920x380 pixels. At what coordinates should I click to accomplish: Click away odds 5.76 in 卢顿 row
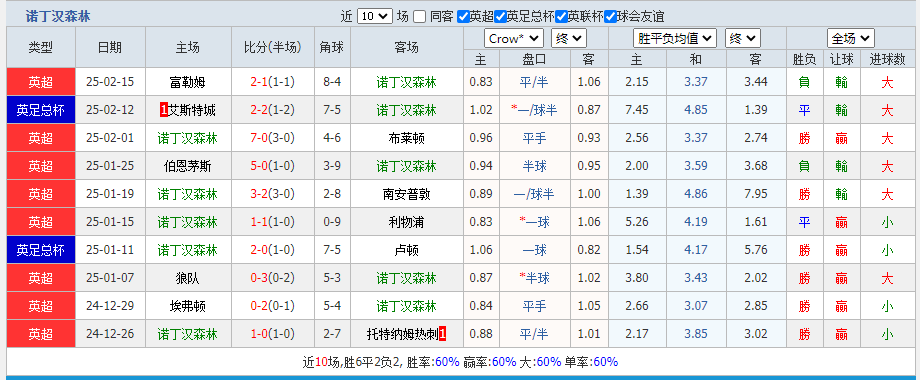coord(756,250)
